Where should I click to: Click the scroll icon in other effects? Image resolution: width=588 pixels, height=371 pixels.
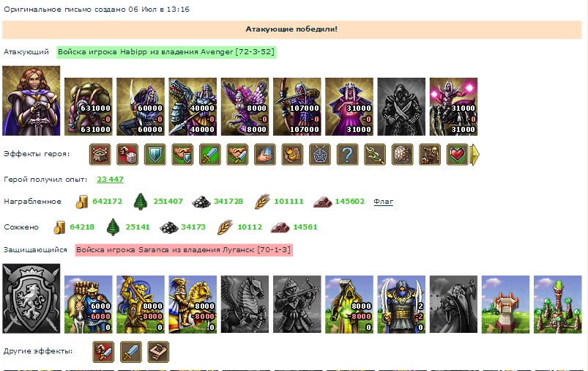(x=158, y=352)
